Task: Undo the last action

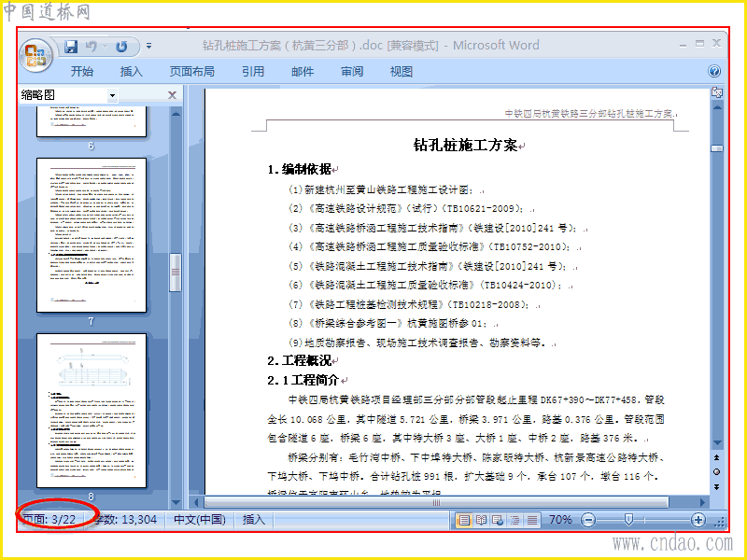Action: pyautogui.click(x=91, y=46)
